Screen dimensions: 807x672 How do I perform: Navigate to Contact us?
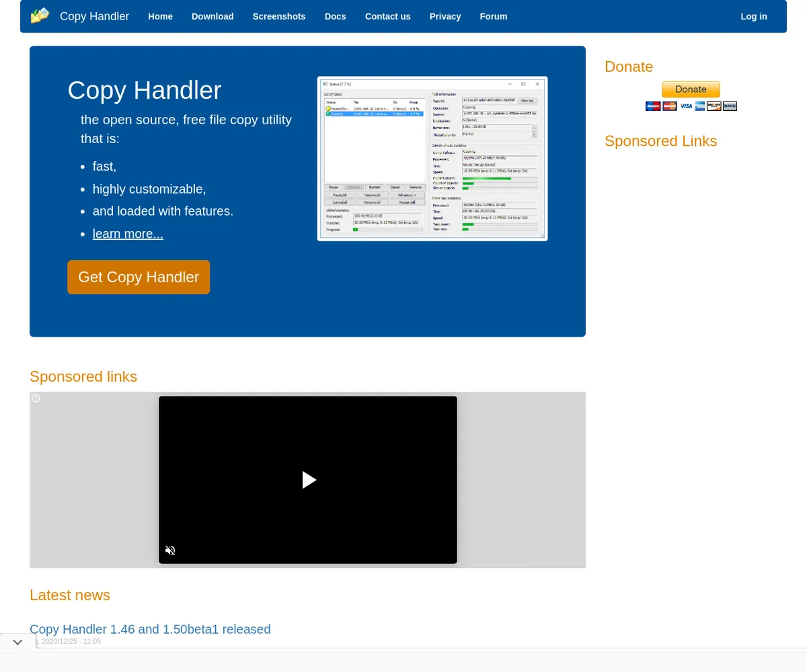pyautogui.click(x=387, y=16)
